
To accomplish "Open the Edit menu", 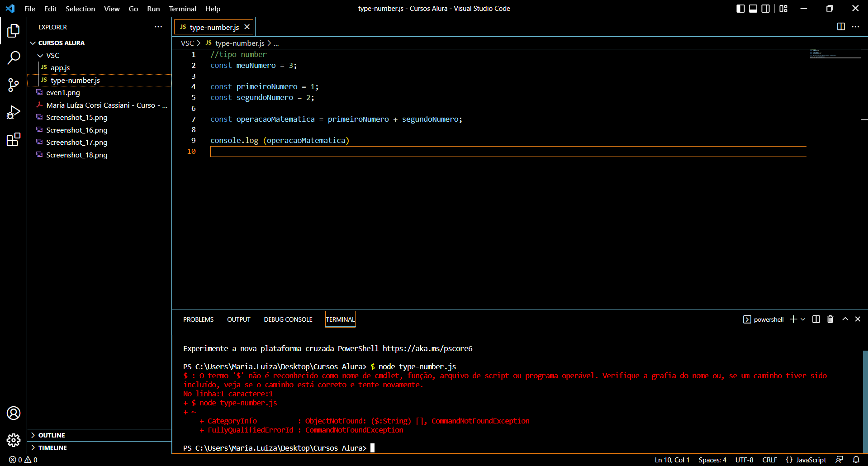I will (x=50, y=9).
